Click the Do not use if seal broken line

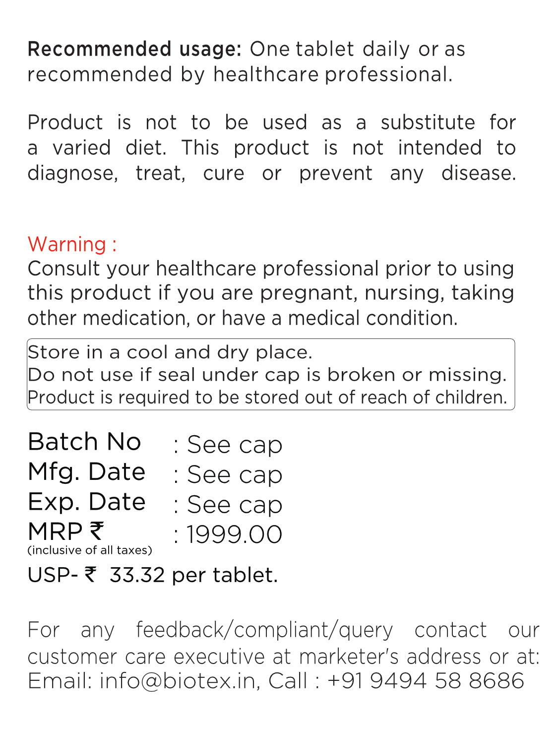(267, 375)
